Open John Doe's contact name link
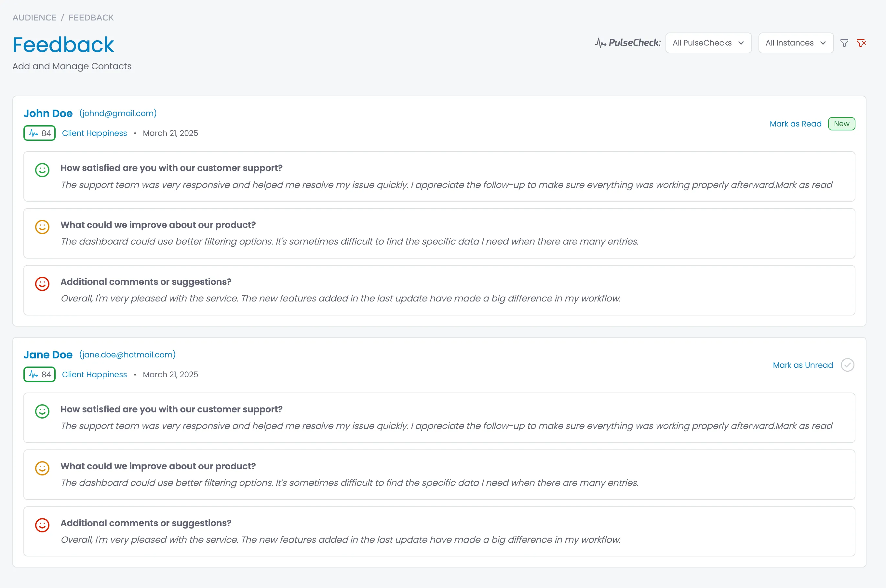The image size is (886, 588). pos(48,113)
